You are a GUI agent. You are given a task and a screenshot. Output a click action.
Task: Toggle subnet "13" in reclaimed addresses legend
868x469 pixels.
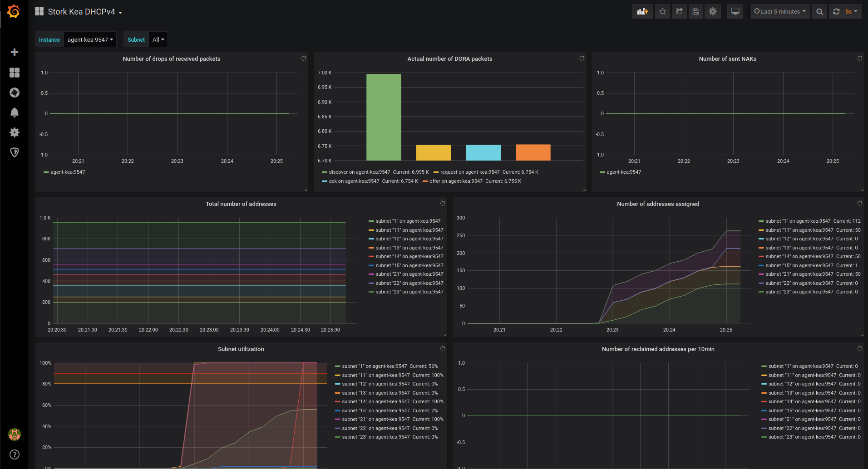pos(802,393)
